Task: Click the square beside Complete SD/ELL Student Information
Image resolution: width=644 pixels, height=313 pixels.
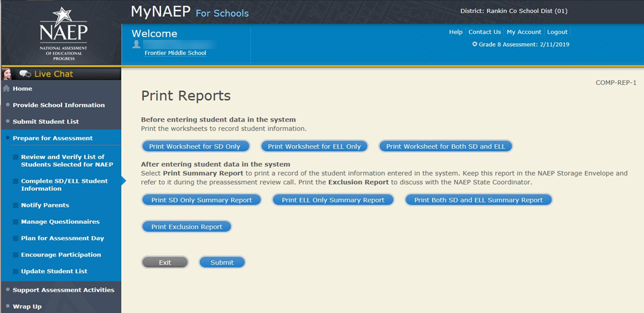Action: [15, 181]
